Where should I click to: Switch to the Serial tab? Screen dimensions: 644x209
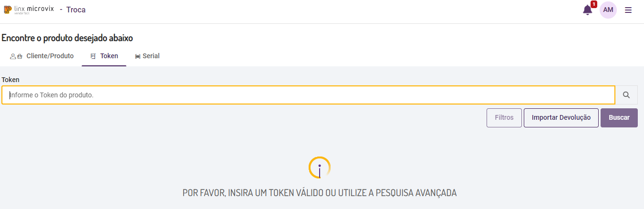151,56
